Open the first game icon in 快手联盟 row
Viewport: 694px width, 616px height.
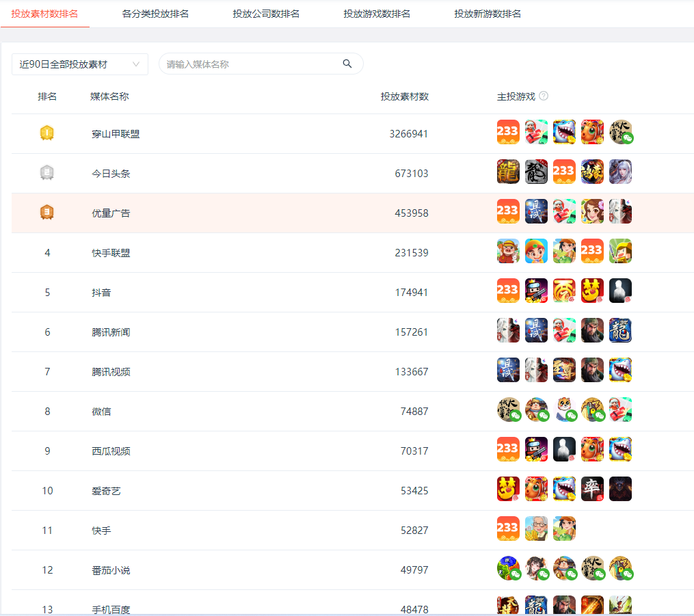pos(508,251)
